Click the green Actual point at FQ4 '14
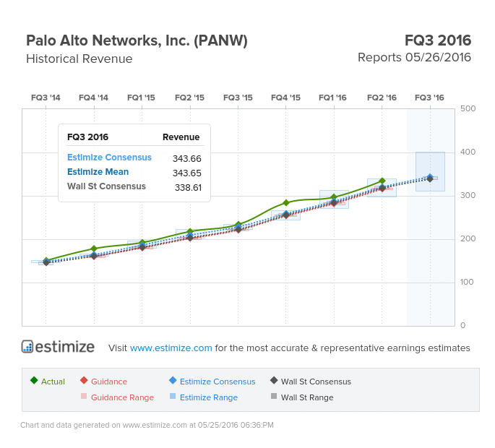The image size is (495, 448). pos(94,249)
